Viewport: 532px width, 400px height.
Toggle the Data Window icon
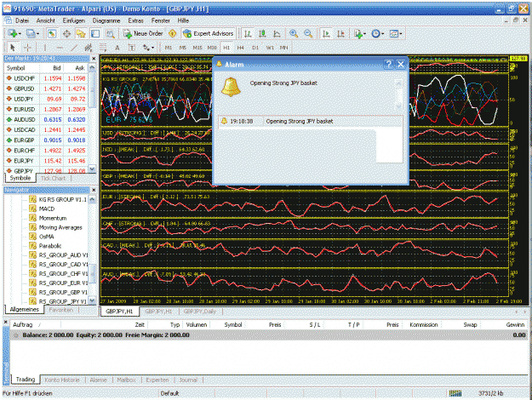[66, 33]
